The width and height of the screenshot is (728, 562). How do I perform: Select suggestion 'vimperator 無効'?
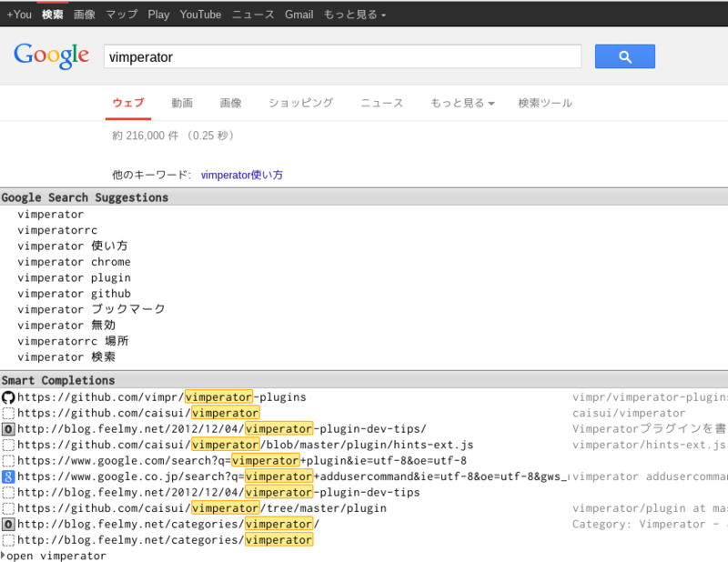pyautogui.click(x=66, y=326)
